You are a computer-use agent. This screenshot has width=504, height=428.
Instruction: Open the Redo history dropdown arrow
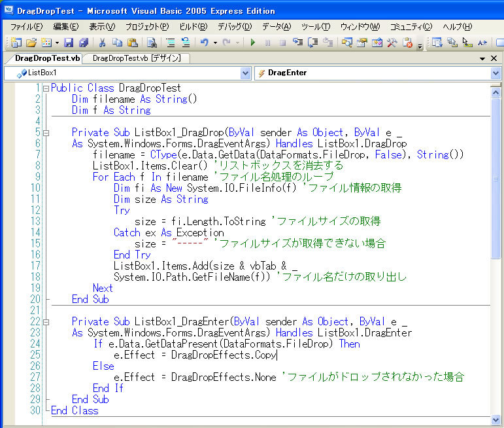click(x=237, y=43)
